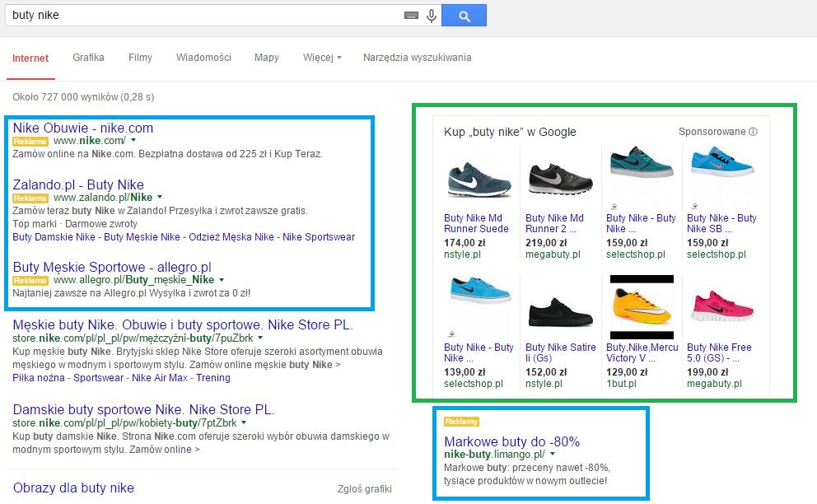Activate voice search microphone icon

(x=431, y=16)
